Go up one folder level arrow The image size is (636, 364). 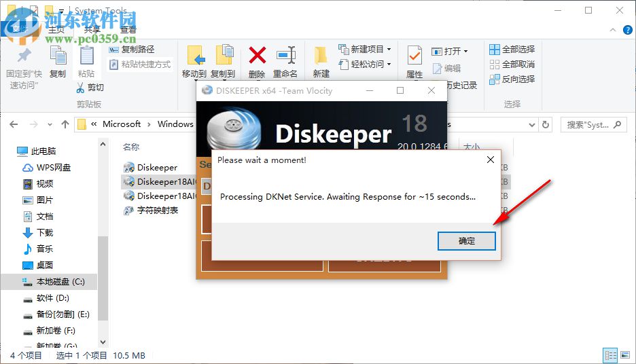pos(65,124)
